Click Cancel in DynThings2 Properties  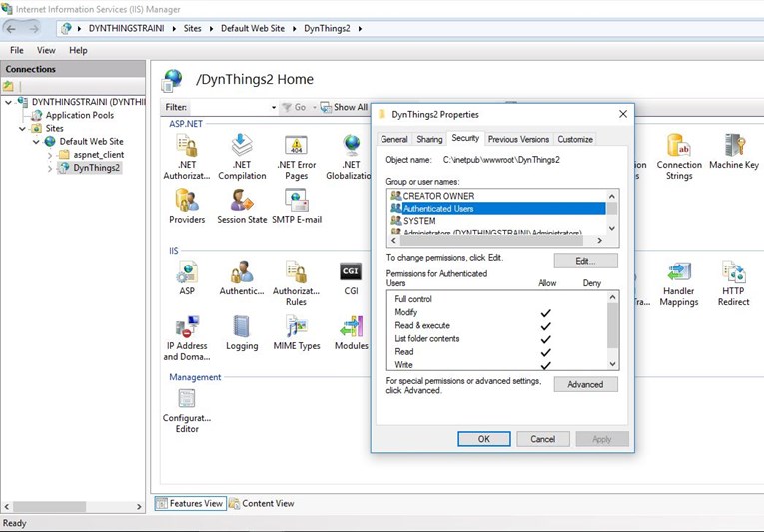tap(543, 439)
